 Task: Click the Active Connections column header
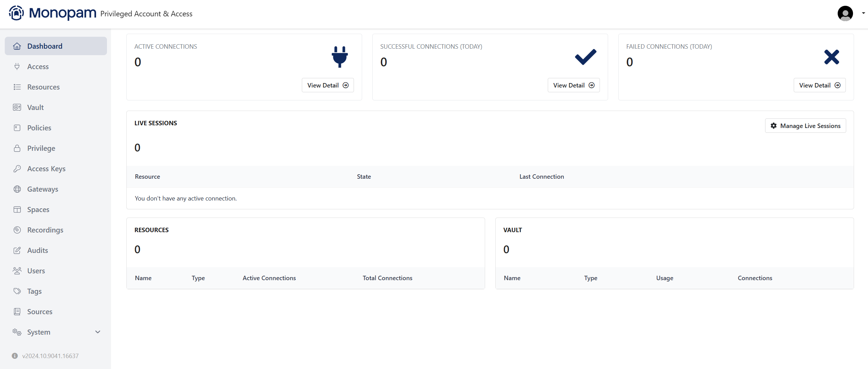click(269, 278)
